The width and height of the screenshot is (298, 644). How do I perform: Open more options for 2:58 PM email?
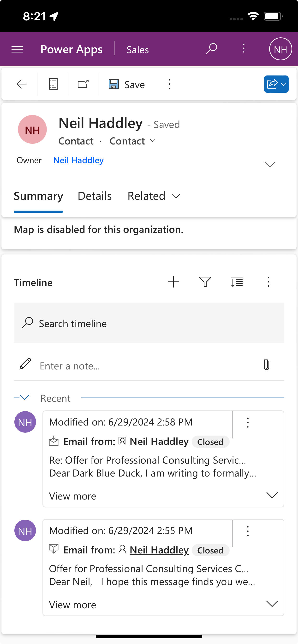pyautogui.click(x=248, y=423)
